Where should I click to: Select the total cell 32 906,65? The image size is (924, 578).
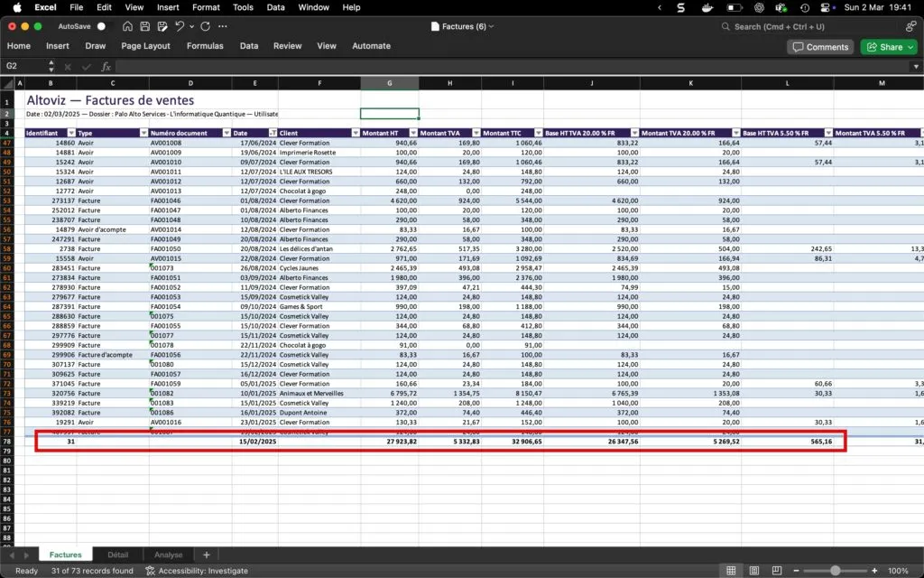pyautogui.click(x=513, y=441)
